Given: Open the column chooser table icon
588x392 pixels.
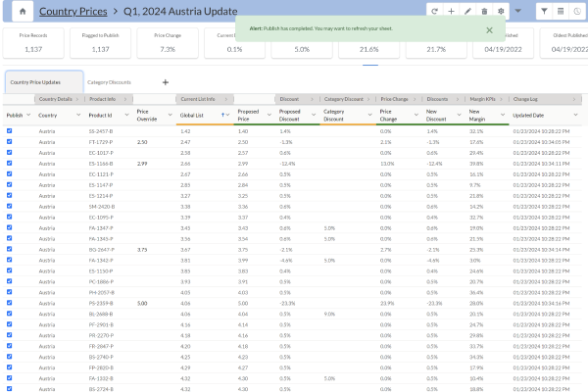Looking at the screenshot, I should coord(561,11).
